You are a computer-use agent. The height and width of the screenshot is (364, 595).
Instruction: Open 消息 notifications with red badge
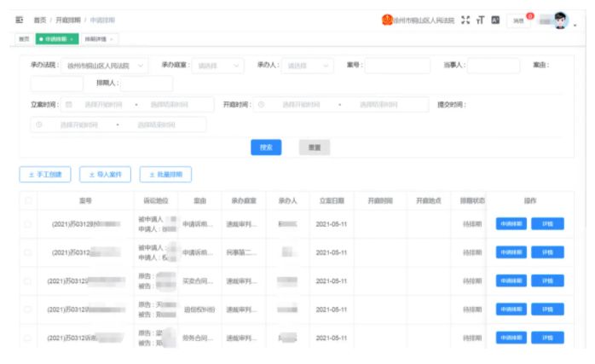click(x=518, y=20)
